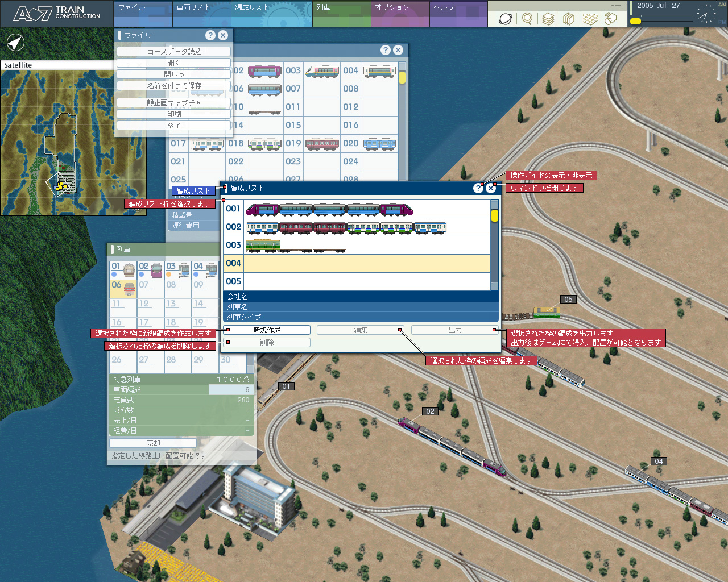Click the 3D shapes icon in toolbar
Screen dimensions: 728x582
pos(610,19)
